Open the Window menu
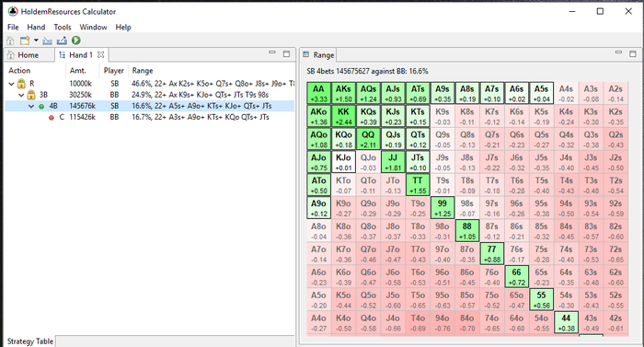Viewport: 644px width, 347px height. tap(93, 27)
